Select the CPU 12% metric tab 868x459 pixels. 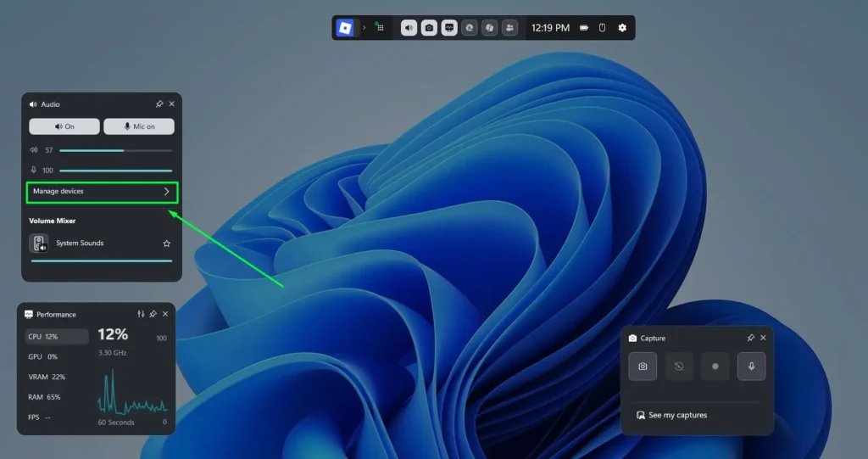tap(57, 337)
